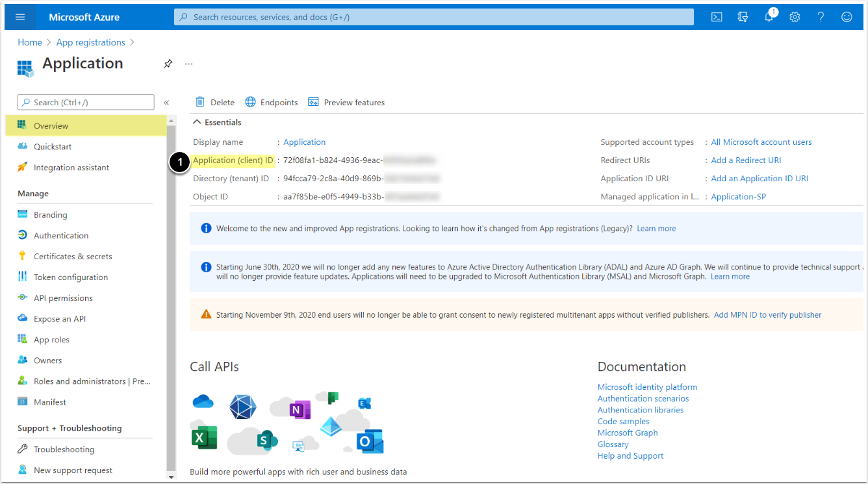
Task: Focus the top resource search box
Action: pos(433,18)
